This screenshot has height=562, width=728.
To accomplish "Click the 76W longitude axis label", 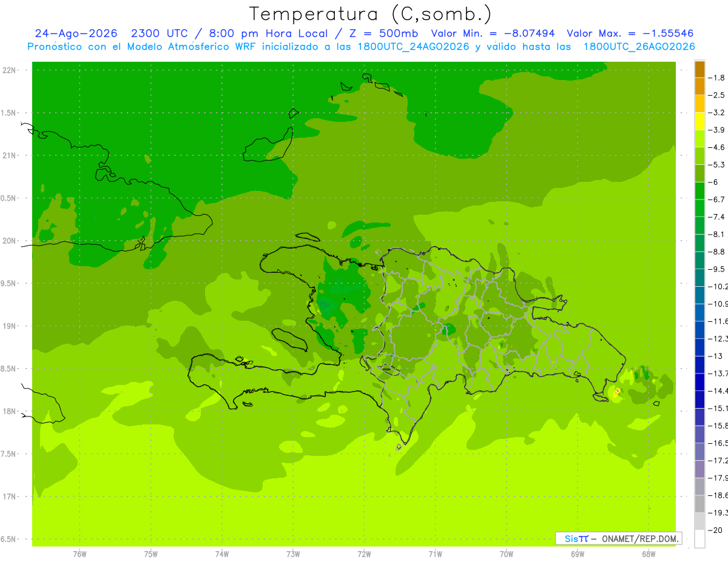I will click(x=79, y=554).
